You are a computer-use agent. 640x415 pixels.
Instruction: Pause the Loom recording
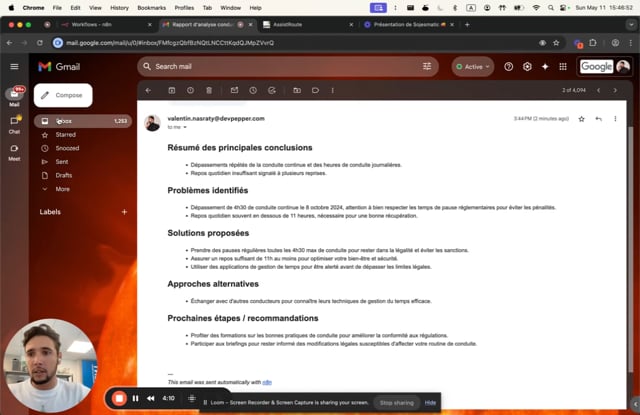pos(135,398)
